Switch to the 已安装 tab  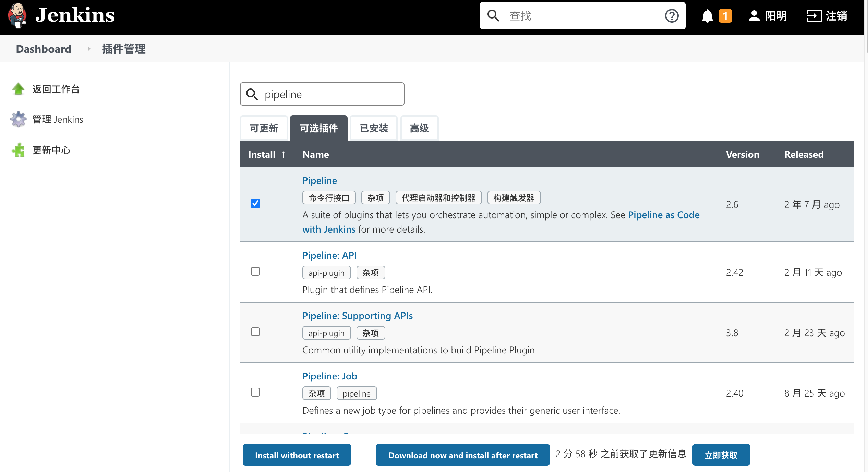tap(373, 128)
